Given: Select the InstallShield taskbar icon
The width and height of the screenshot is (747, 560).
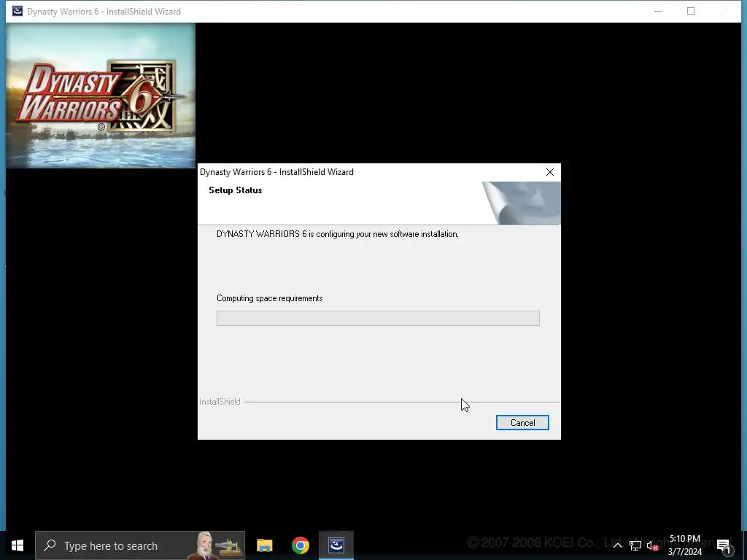Looking at the screenshot, I should click(336, 545).
